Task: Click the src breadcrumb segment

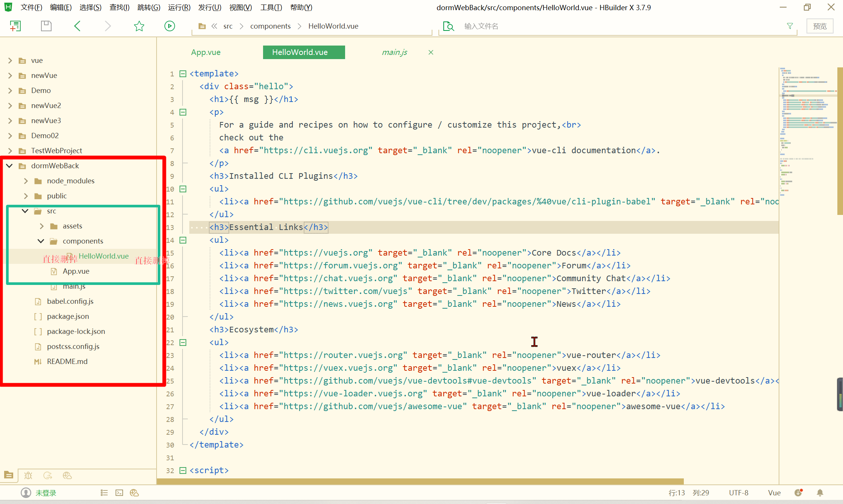Action: (x=228, y=26)
